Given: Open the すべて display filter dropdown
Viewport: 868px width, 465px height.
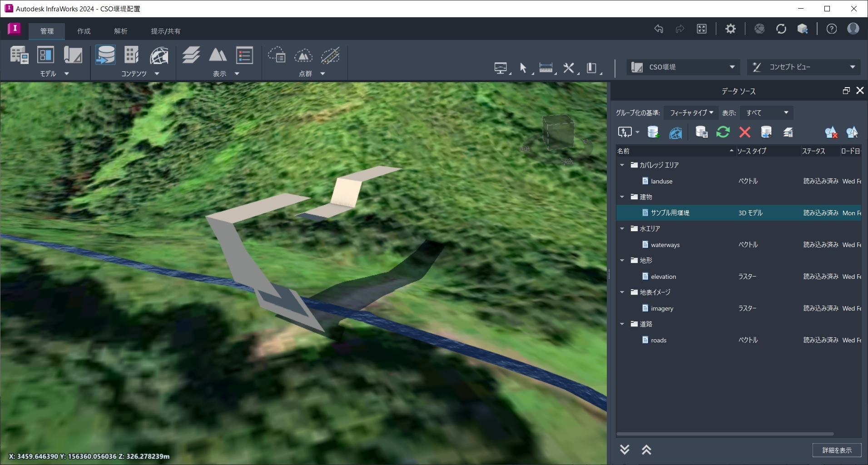Looking at the screenshot, I should click(765, 113).
